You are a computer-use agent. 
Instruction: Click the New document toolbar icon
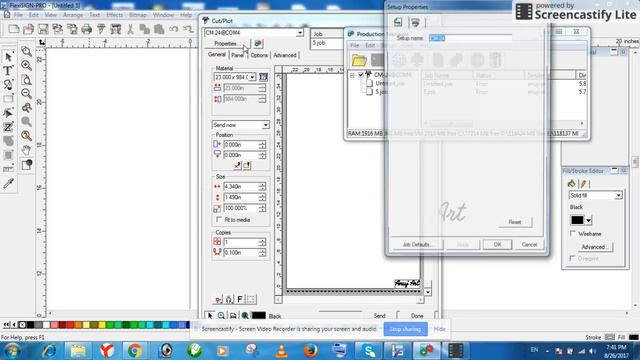14,29
